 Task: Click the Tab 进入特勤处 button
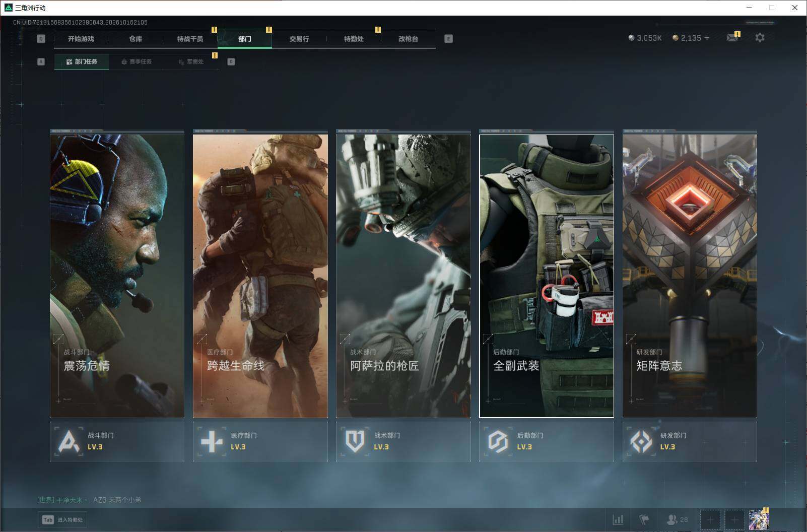(62, 519)
